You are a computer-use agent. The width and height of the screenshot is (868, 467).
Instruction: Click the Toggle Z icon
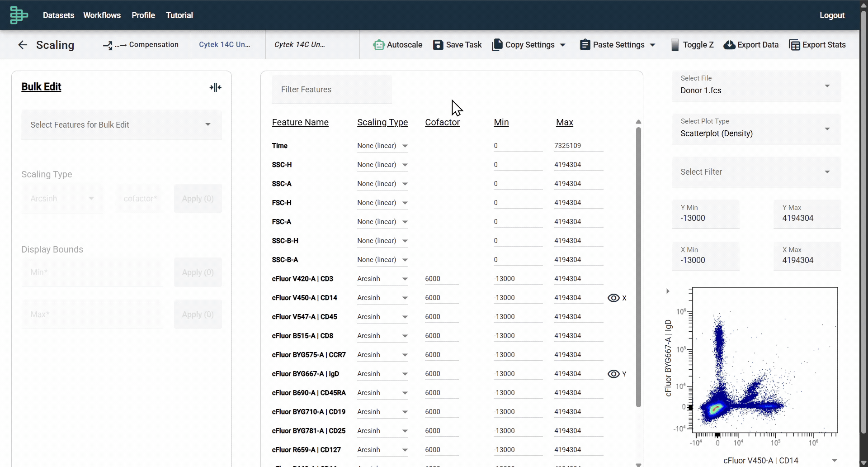[x=675, y=45]
